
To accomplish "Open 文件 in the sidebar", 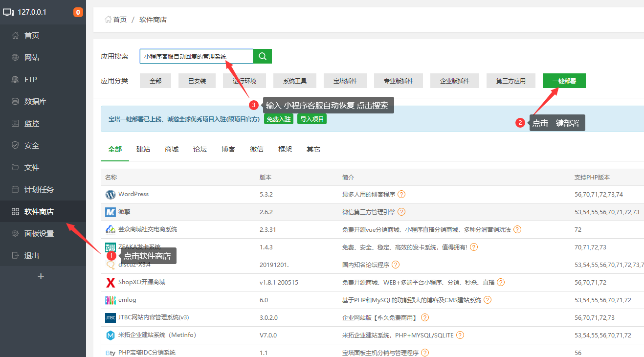I will tap(43, 167).
